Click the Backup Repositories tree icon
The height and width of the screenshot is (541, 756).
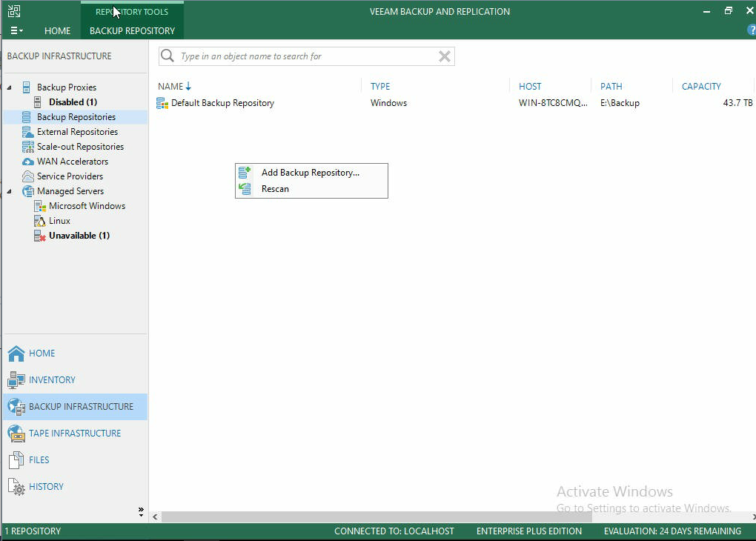click(27, 117)
